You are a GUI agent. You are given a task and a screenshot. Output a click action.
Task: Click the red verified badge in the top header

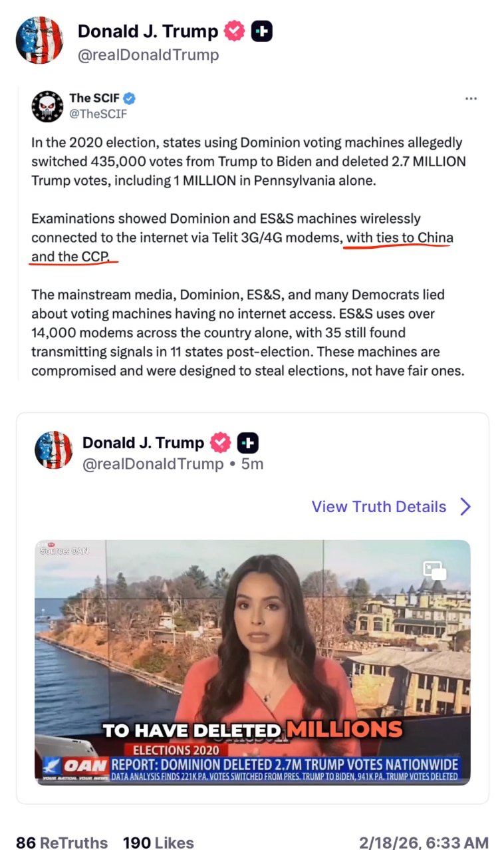coord(234,31)
